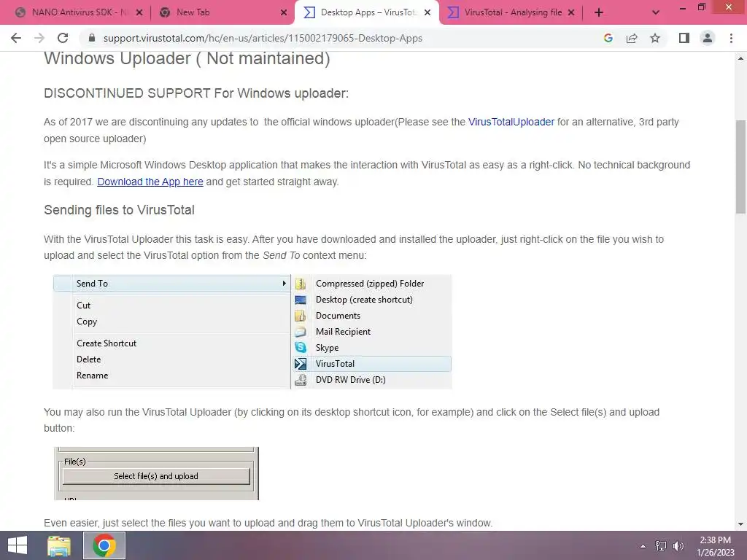
Task: Open the network tray icon
Action: click(661, 545)
